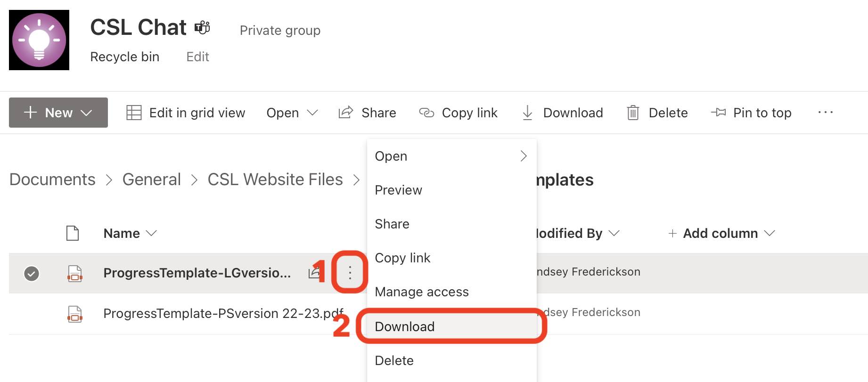This screenshot has width=868, height=382.
Task: Click the Share arrow icon in toolbar
Action: click(346, 113)
